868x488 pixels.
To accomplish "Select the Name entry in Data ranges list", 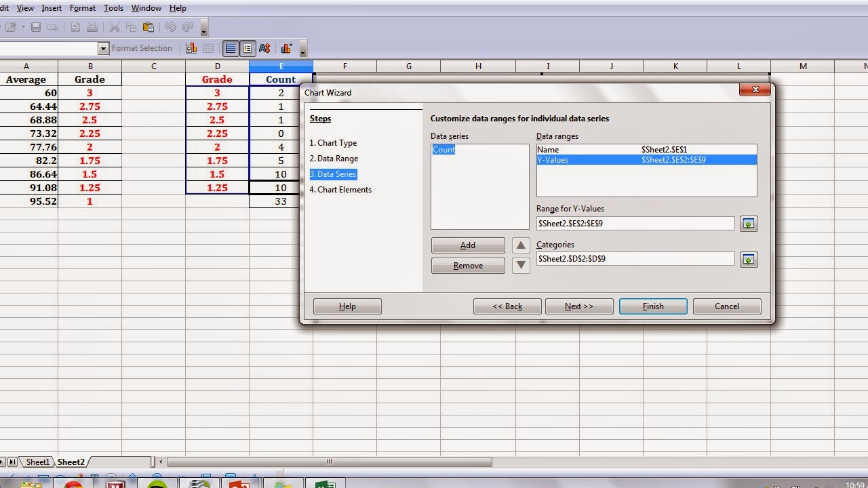I will (646, 149).
